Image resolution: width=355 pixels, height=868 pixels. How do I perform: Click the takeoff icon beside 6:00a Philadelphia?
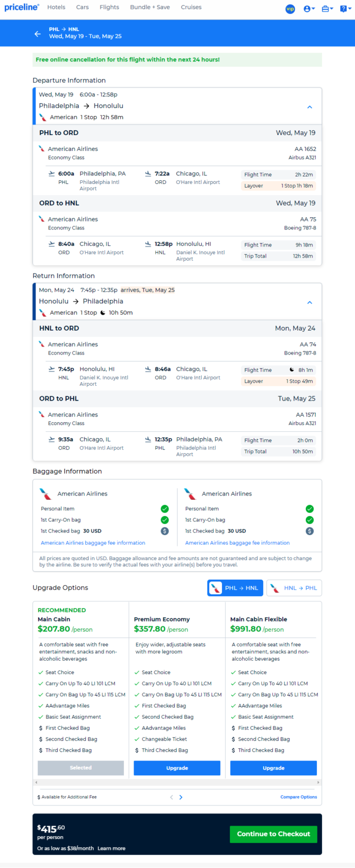[51, 173]
